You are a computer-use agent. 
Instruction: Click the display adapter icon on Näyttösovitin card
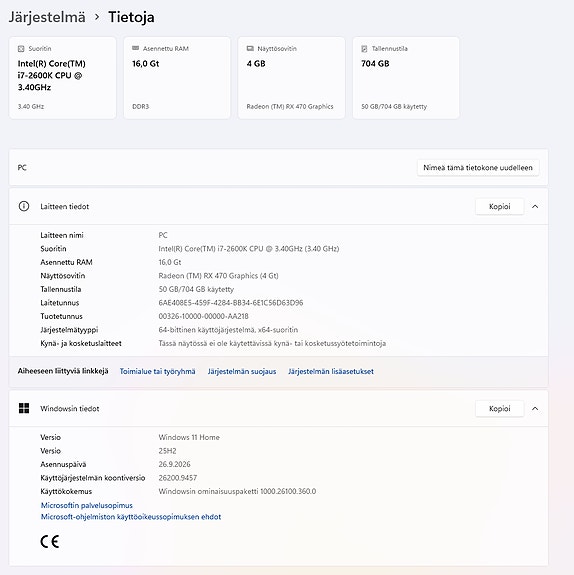pos(250,48)
